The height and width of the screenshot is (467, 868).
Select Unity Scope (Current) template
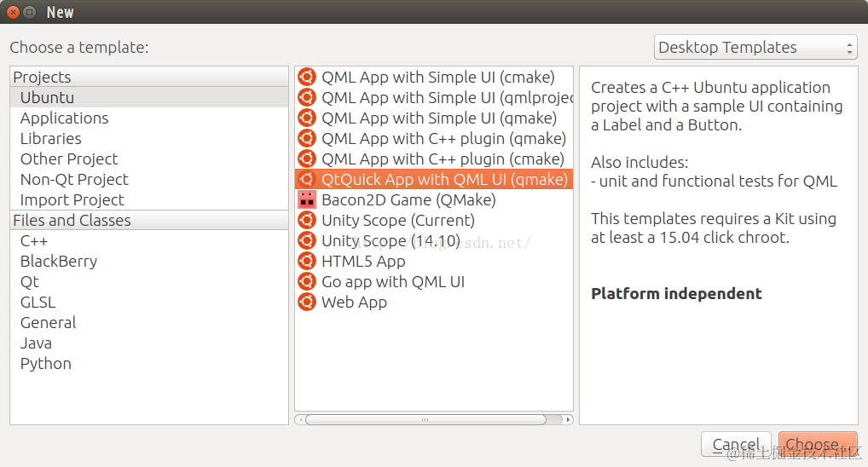pos(434,220)
